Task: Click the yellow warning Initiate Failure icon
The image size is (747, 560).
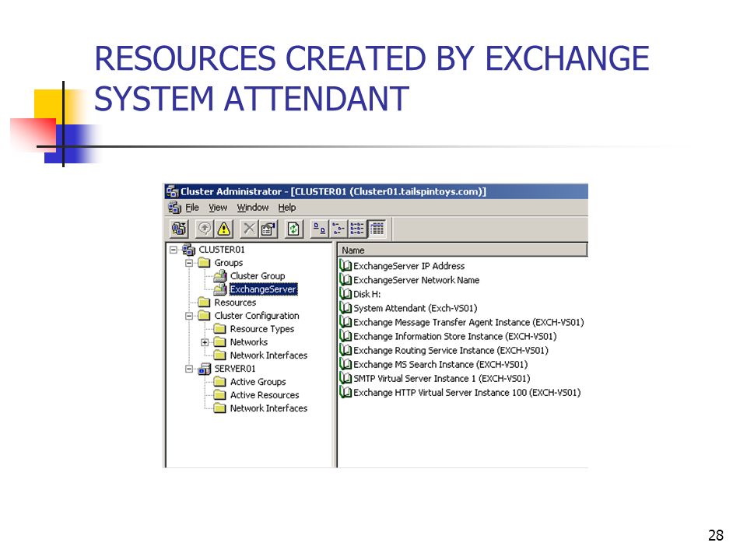Action: (223, 229)
